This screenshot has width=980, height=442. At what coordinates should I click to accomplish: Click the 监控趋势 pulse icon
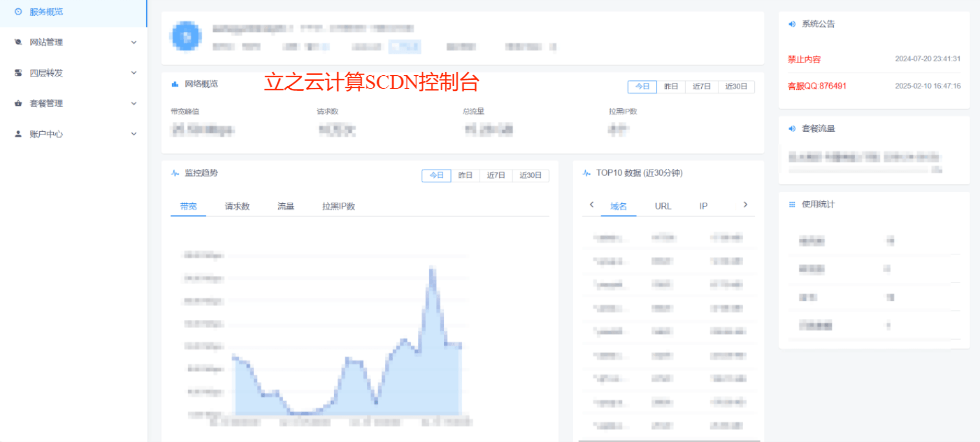click(x=175, y=173)
